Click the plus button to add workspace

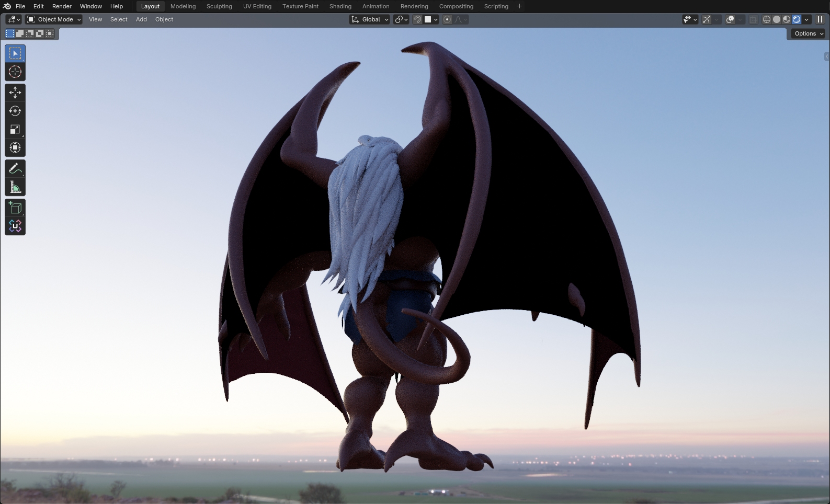[x=519, y=6]
